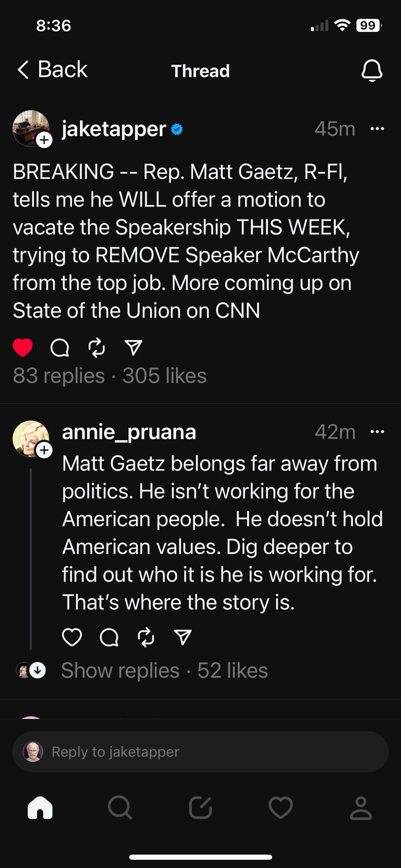Image resolution: width=401 pixels, height=868 pixels.
Task: Repost jaketapper's breaking news post
Action: click(97, 348)
